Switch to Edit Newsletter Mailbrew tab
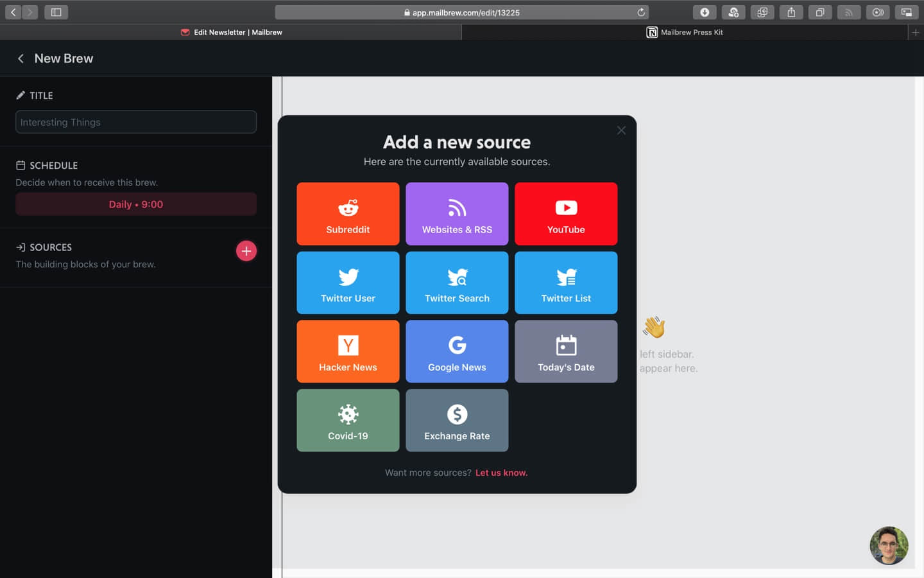 (231, 32)
